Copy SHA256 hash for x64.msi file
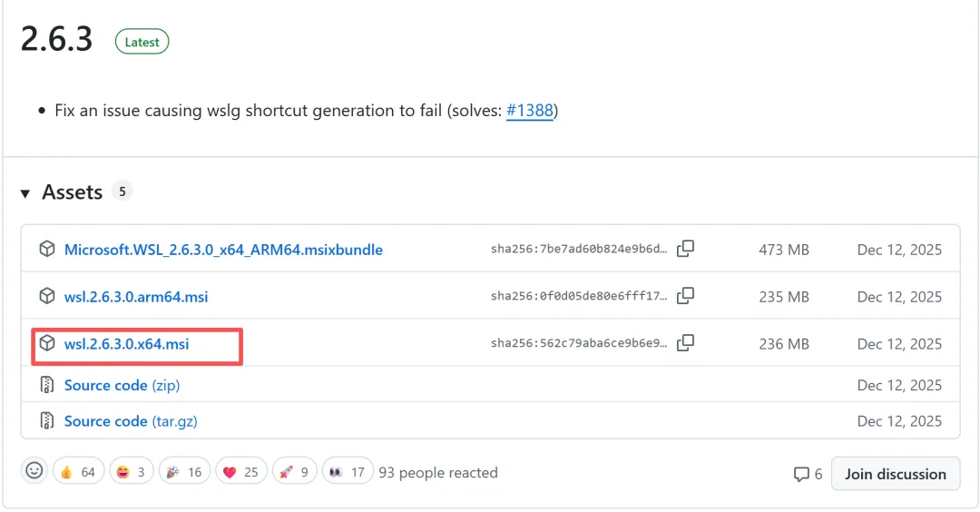980x512 pixels. click(x=686, y=343)
